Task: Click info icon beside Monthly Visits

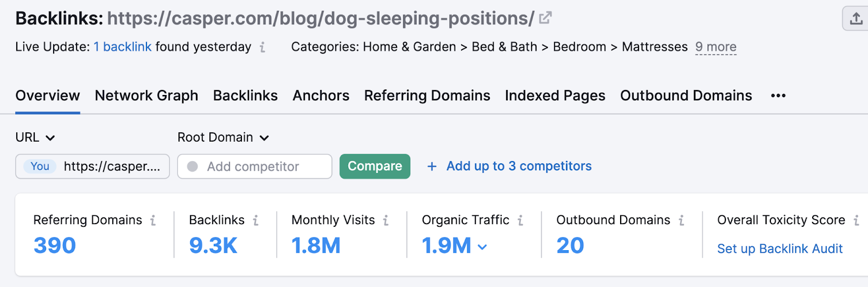Action: (x=386, y=220)
